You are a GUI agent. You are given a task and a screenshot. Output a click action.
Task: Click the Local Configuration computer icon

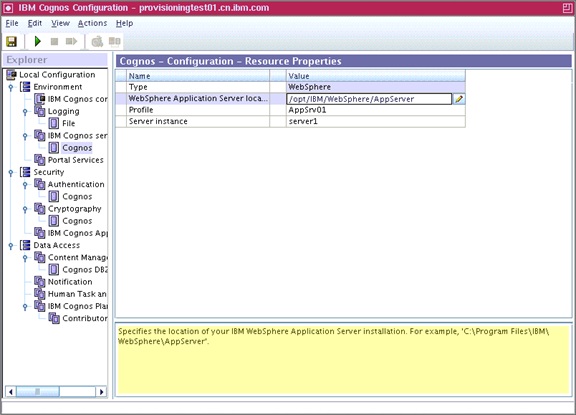tap(11, 75)
